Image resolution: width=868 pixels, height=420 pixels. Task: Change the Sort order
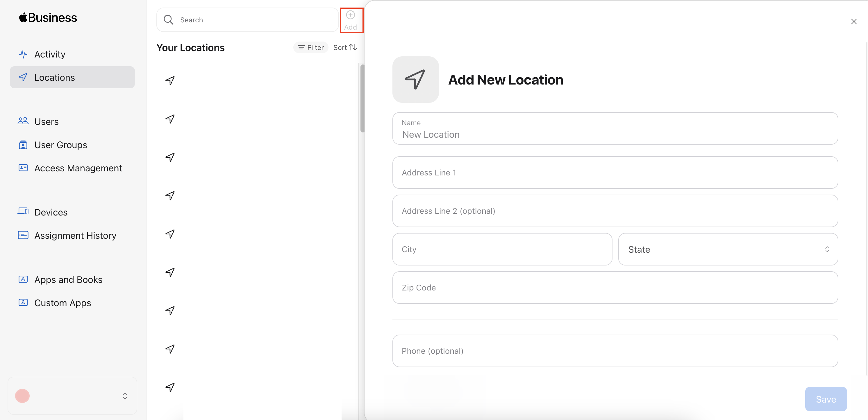pyautogui.click(x=345, y=48)
